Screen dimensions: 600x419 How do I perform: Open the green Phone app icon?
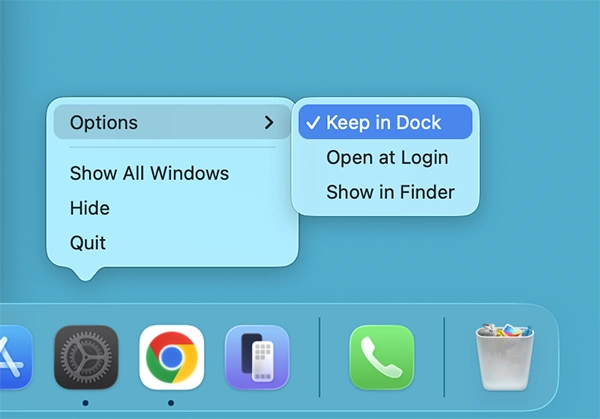[382, 357]
